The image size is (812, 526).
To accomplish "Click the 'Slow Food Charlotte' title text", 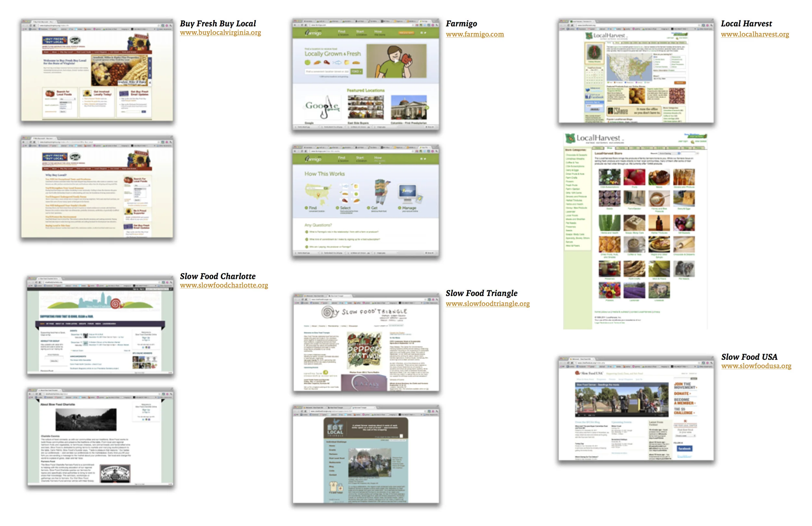I will [x=218, y=276].
